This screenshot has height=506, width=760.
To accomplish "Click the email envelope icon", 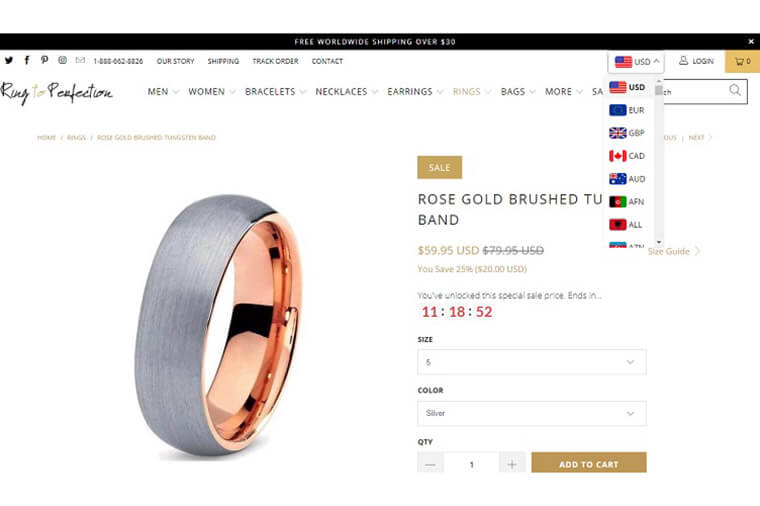I will coord(80,60).
